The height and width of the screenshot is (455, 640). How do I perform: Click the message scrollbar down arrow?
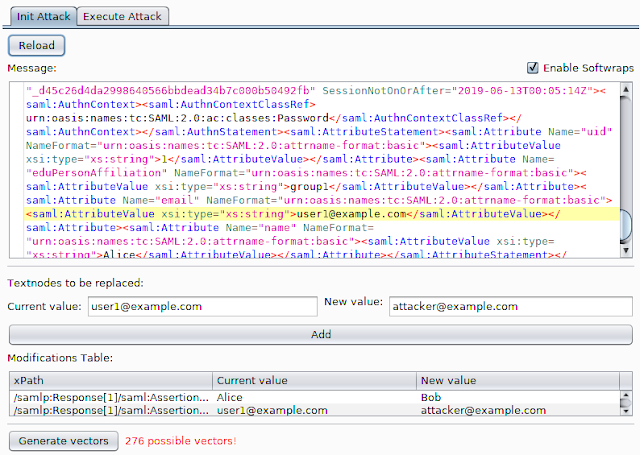click(626, 251)
